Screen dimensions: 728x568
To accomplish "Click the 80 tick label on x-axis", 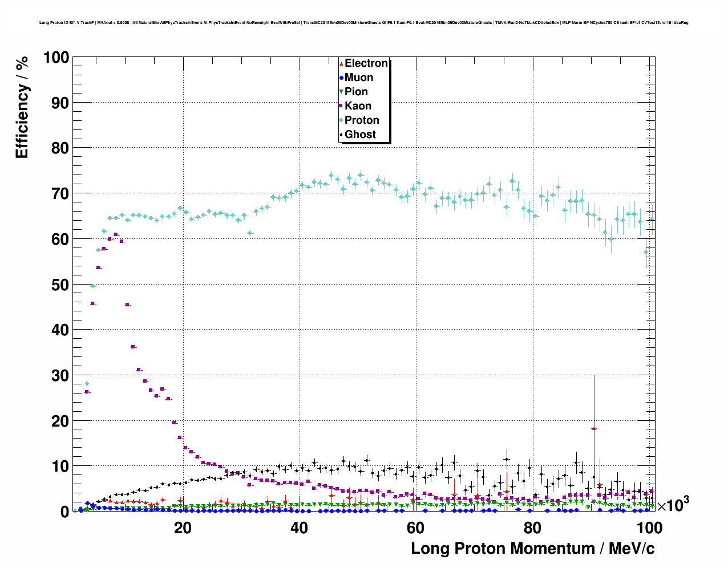I will point(532,528).
